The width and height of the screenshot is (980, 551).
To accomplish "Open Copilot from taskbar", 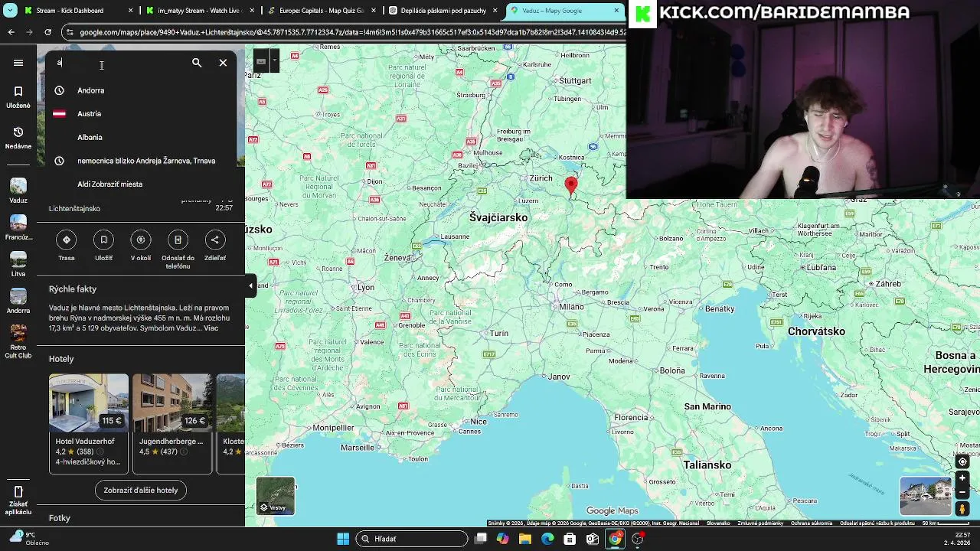I will pyautogui.click(x=502, y=539).
